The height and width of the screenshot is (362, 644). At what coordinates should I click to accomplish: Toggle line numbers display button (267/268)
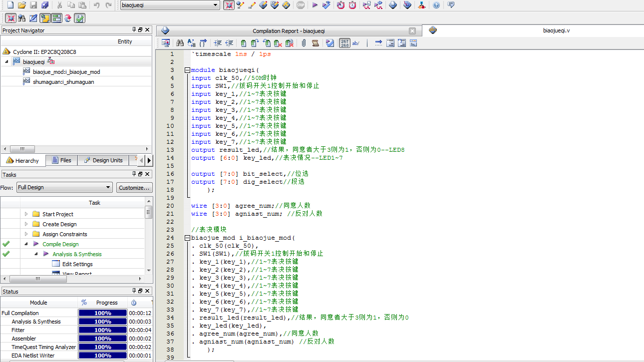click(344, 43)
